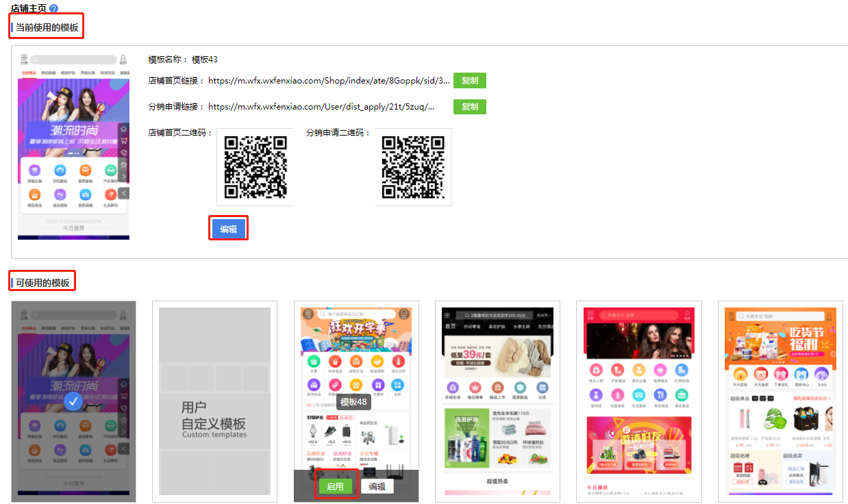Viewport: 848px width, 504px height.
Task: Click the home icon in current template preview
Action: tap(124, 129)
